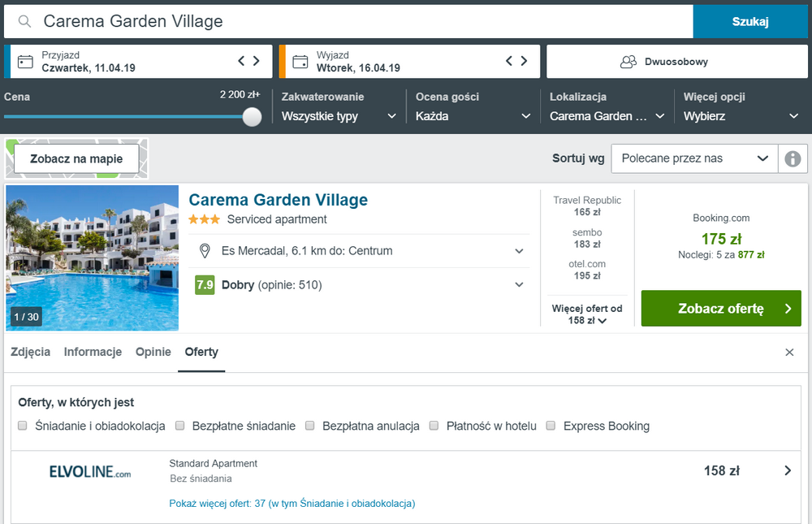
Task: Check Płatność w hotelu option
Action: pyautogui.click(x=434, y=426)
